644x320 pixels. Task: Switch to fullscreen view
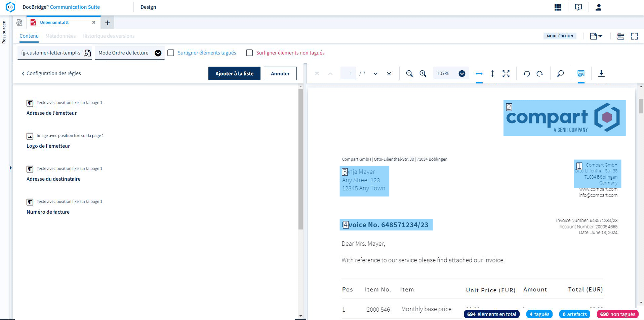[x=634, y=36]
